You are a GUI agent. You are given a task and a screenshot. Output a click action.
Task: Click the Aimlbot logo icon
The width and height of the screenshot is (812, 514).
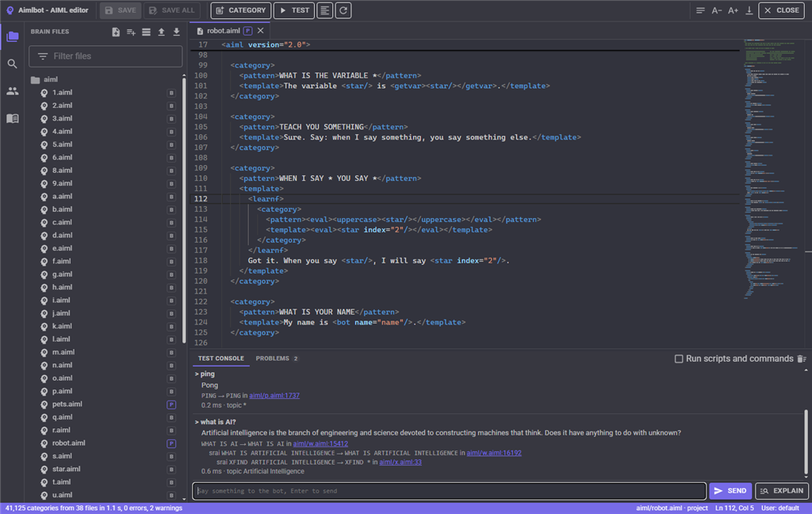click(10, 10)
